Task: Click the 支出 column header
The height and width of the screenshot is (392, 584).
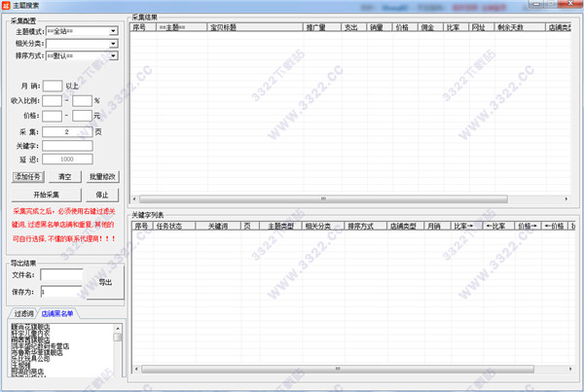Action: point(354,27)
